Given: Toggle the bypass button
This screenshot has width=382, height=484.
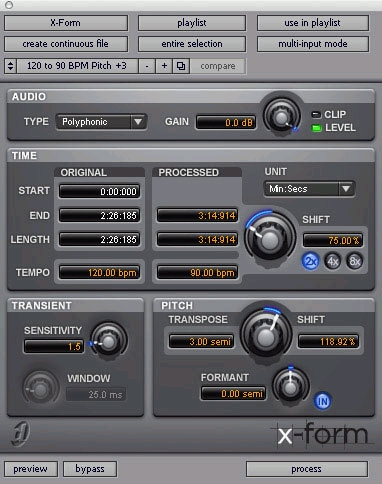Looking at the screenshot, I should [x=90, y=469].
